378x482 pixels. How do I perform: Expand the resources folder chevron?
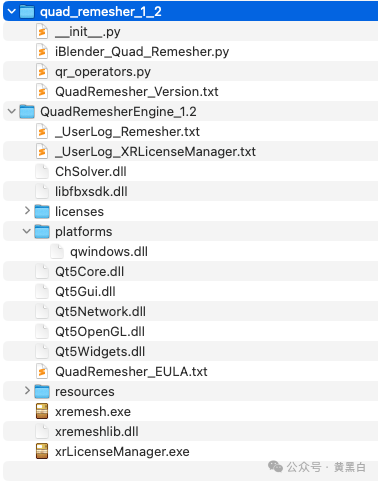27,391
